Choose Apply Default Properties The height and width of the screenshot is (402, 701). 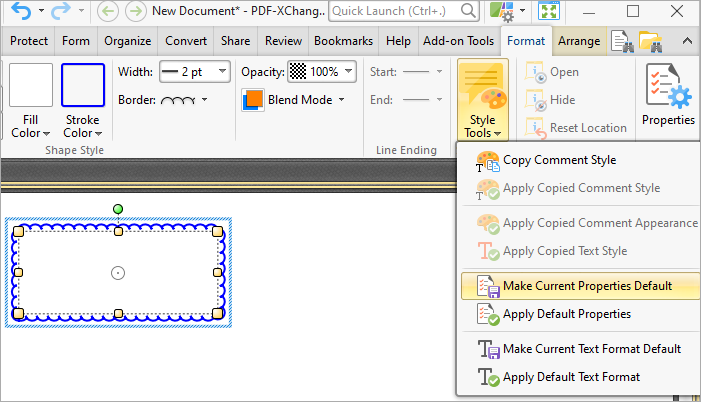pos(580,314)
